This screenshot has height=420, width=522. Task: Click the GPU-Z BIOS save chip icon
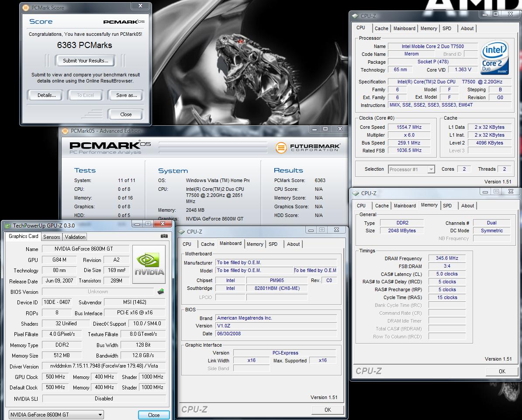(x=161, y=292)
